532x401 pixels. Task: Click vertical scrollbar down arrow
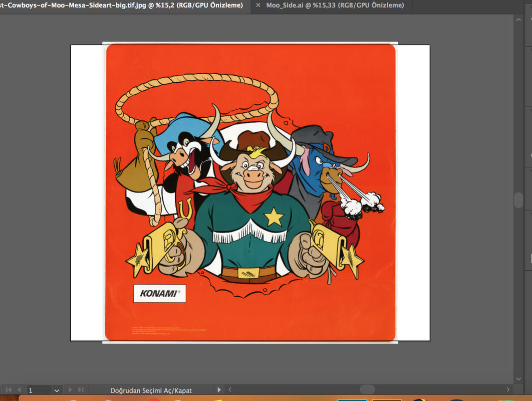[x=518, y=378]
